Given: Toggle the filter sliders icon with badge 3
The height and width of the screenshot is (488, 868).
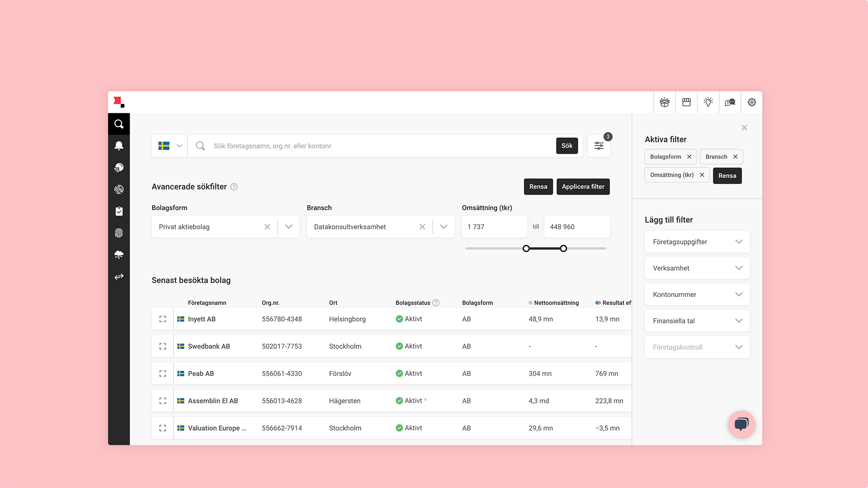Looking at the screenshot, I should [599, 146].
